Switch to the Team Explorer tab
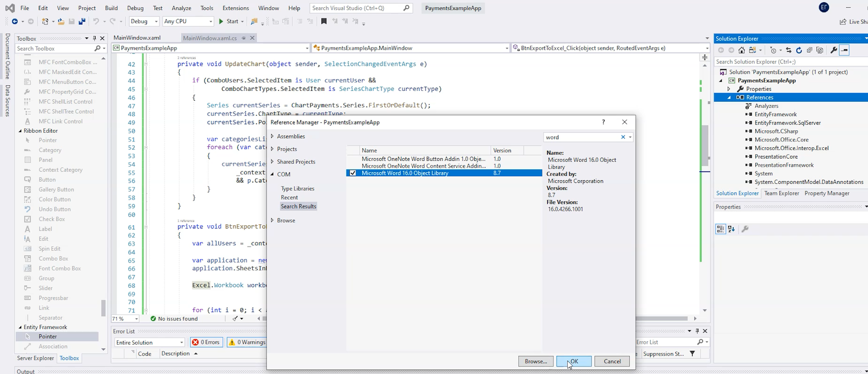Viewport: 868px width, 374px height. (x=781, y=193)
